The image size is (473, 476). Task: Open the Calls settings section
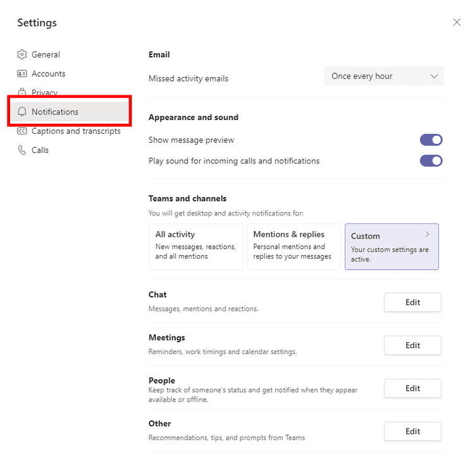click(x=40, y=150)
